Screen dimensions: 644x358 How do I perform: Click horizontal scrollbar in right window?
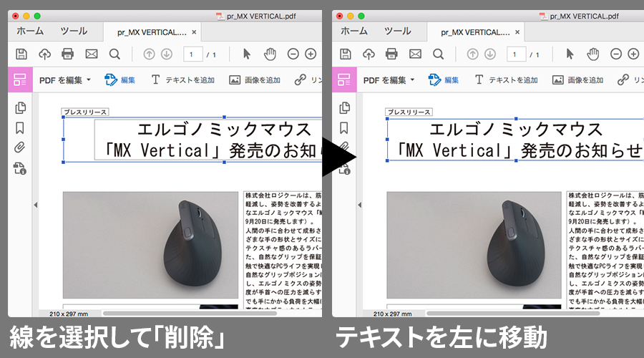click(513, 313)
